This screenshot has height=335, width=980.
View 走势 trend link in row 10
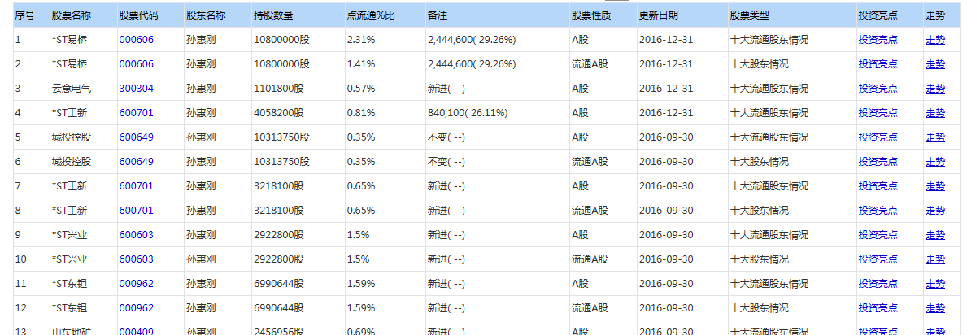(x=935, y=259)
